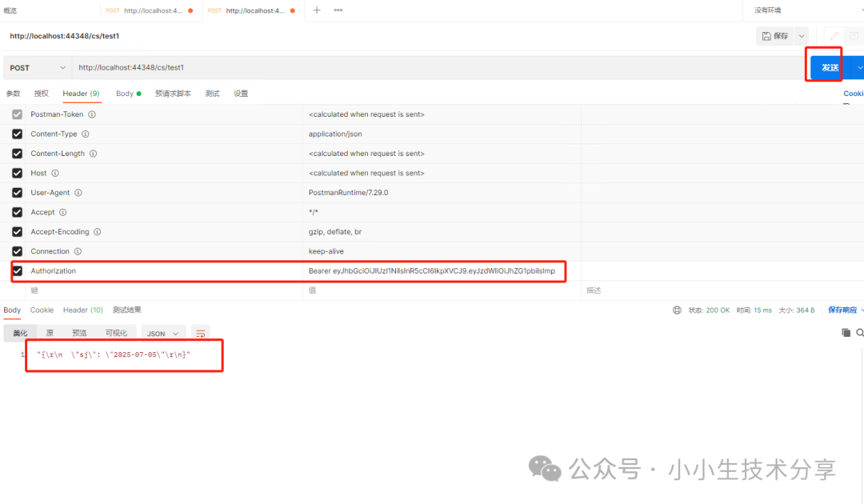Add a new request tab with plus
Image resolution: width=864 pixels, height=504 pixels.
317,10
